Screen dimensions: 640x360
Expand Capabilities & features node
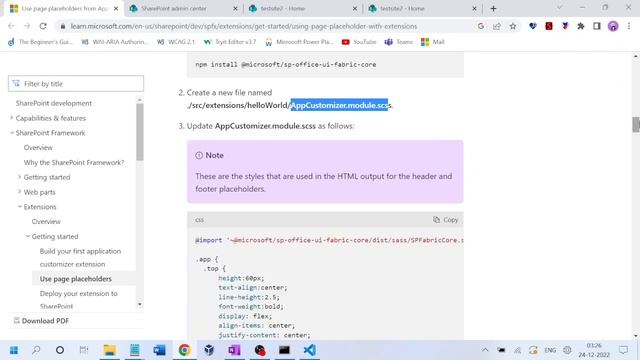[11, 118]
